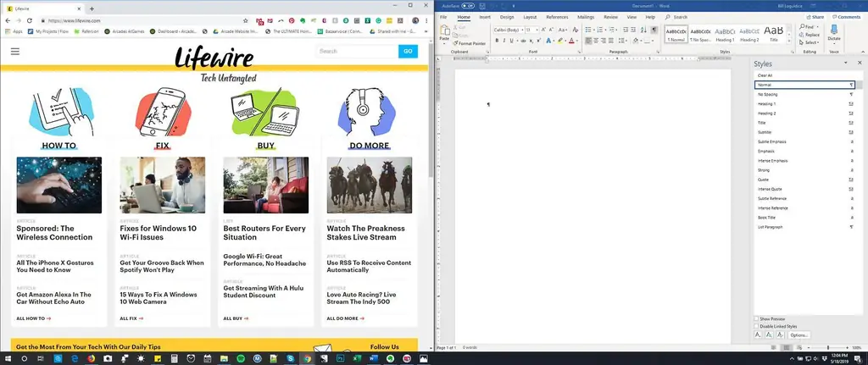Image resolution: width=868 pixels, height=365 pixels.
Task: Click in the Word Tell Me search box
Action: (x=676, y=17)
